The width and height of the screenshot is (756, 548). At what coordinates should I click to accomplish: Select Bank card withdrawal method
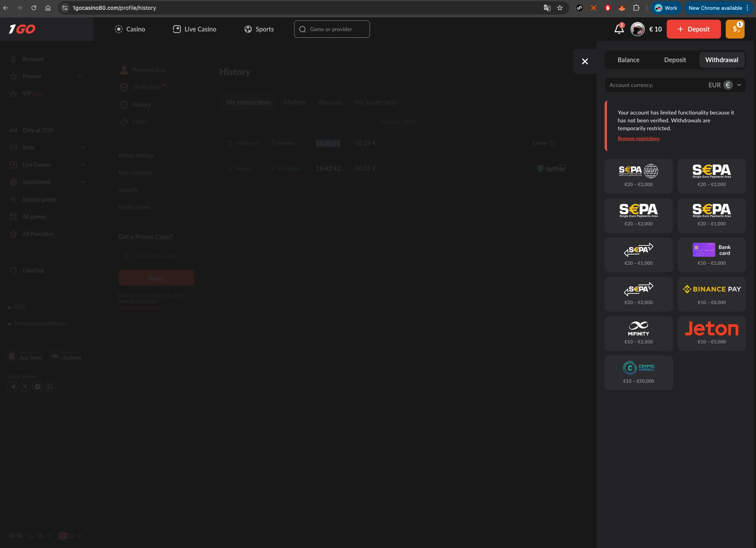pos(712,255)
